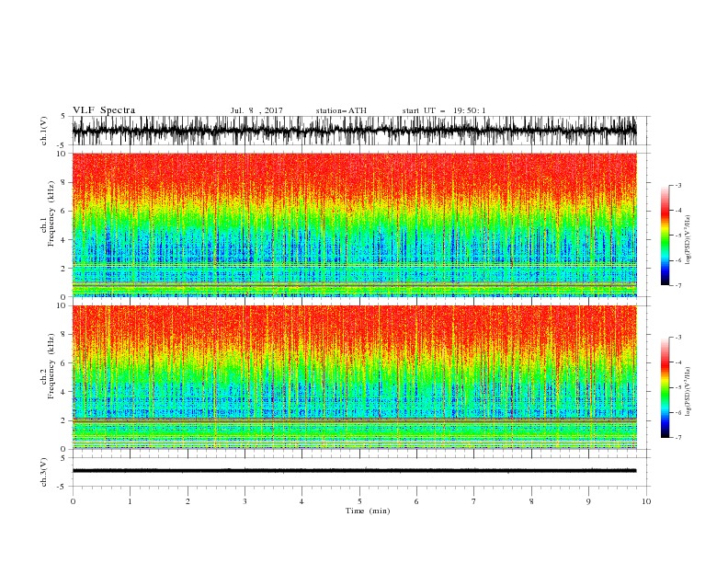Select the date text "Jul. 8, 2017"
This screenshot has height=563, width=728.
[x=256, y=110]
